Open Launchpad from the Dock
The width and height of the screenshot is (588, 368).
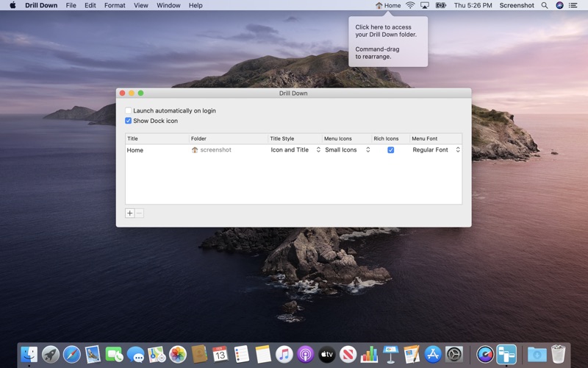(50, 354)
